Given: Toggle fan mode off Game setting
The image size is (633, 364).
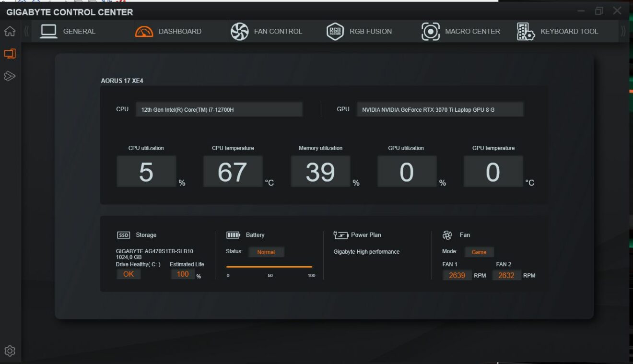Looking at the screenshot, I should pos(480,252).
